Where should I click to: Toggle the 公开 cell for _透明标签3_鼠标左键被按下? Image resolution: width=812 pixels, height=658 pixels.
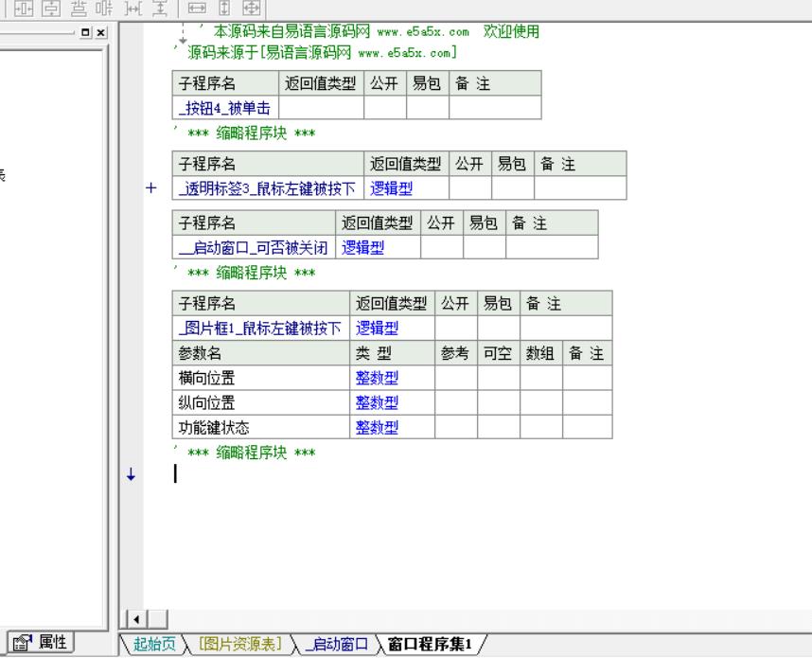[469, 188]
